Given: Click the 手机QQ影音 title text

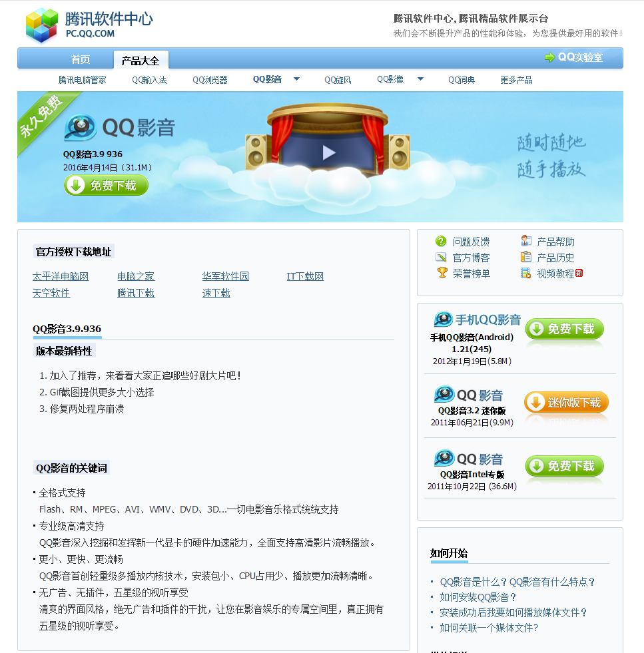Looking at the screenshot, I should click(488, 320).
